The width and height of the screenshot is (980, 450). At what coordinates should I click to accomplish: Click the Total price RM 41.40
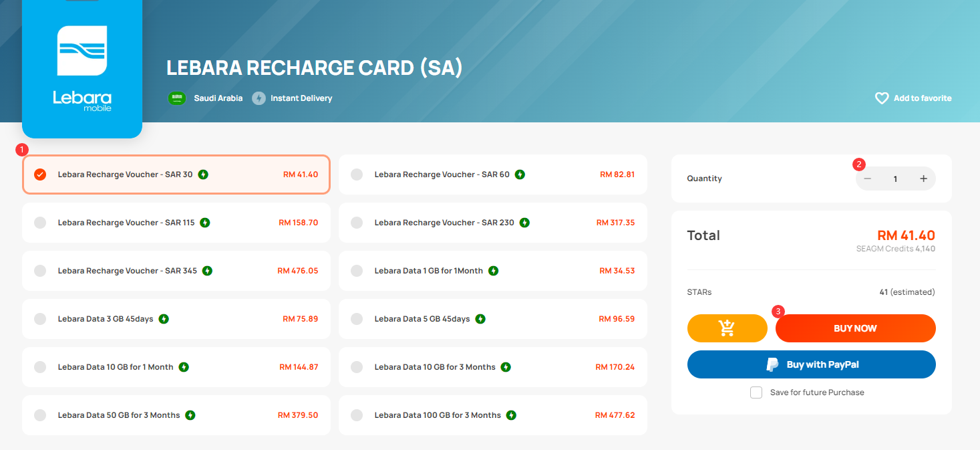pos(906,235)
